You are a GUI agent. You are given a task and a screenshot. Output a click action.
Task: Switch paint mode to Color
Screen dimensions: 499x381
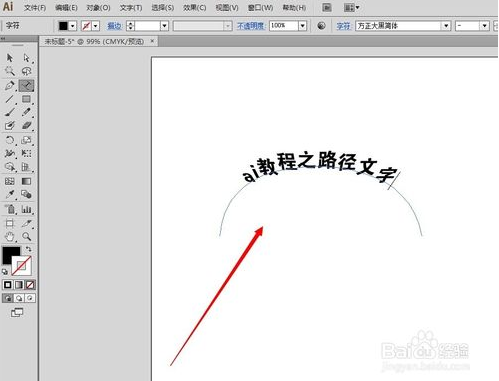pos(8,285)
